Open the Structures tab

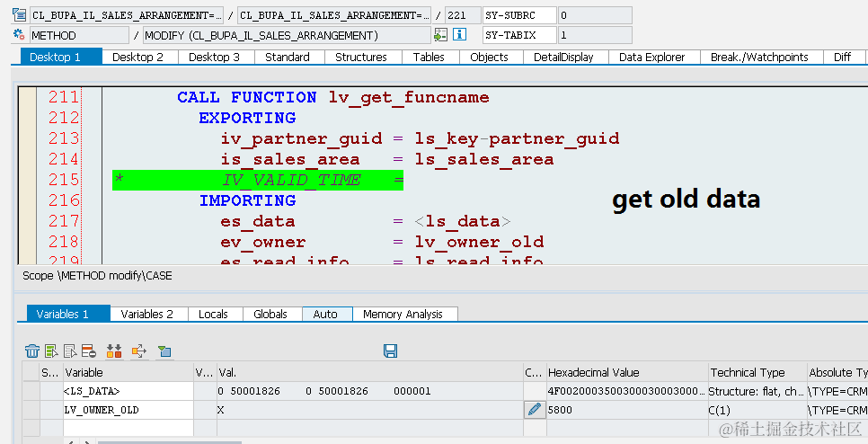coord(361,57)
